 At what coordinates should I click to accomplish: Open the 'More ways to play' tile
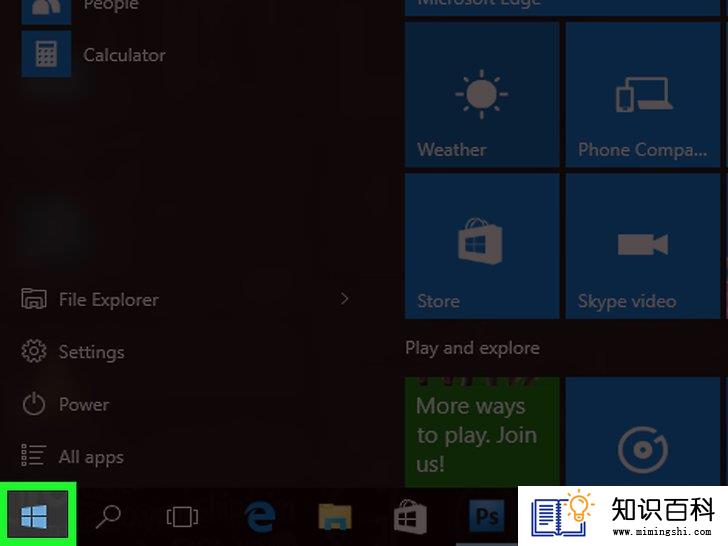click(482, 432)
